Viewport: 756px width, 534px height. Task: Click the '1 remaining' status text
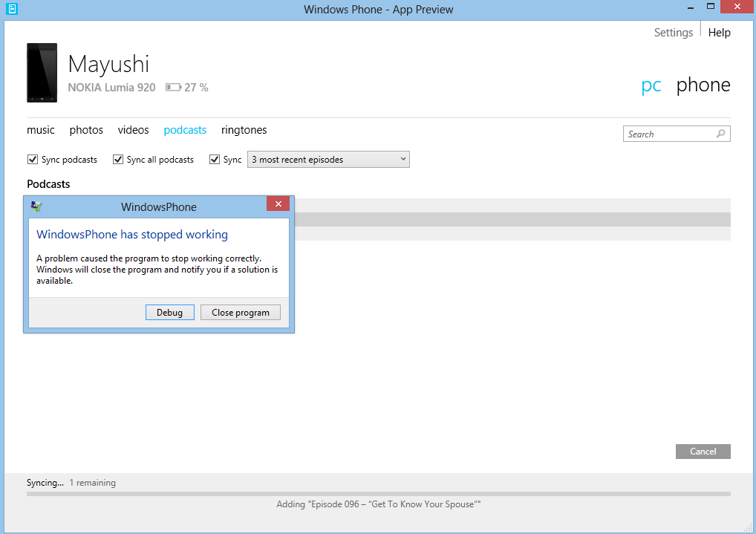93,483
